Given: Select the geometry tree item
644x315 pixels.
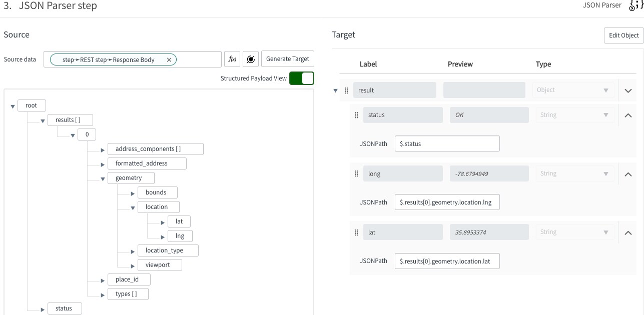Looking at the screenshot, I should click(x=131, y=178).
